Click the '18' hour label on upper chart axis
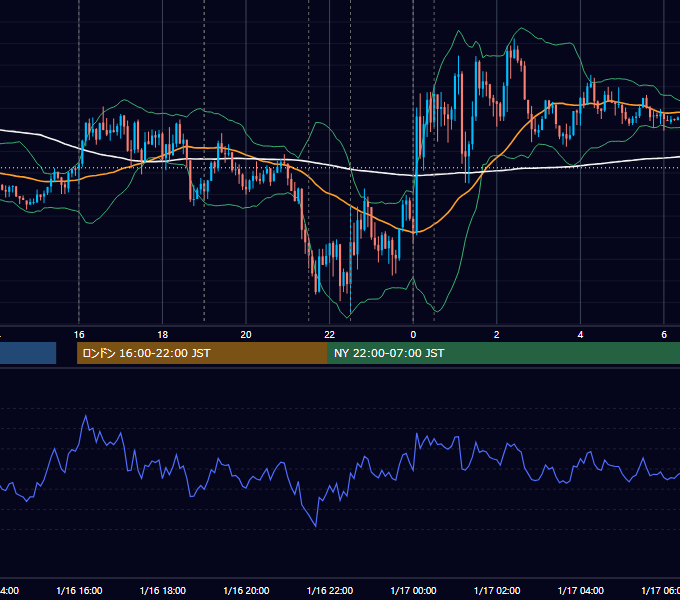The height and width of the screenshot is (600, 680). (163, 335)
